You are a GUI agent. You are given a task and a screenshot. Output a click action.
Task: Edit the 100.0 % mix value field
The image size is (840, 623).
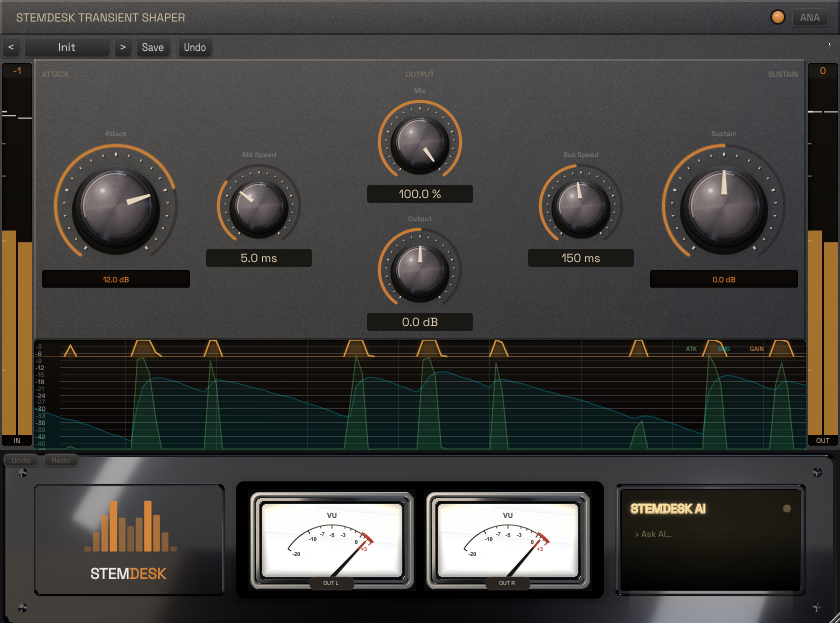point(420,194)
